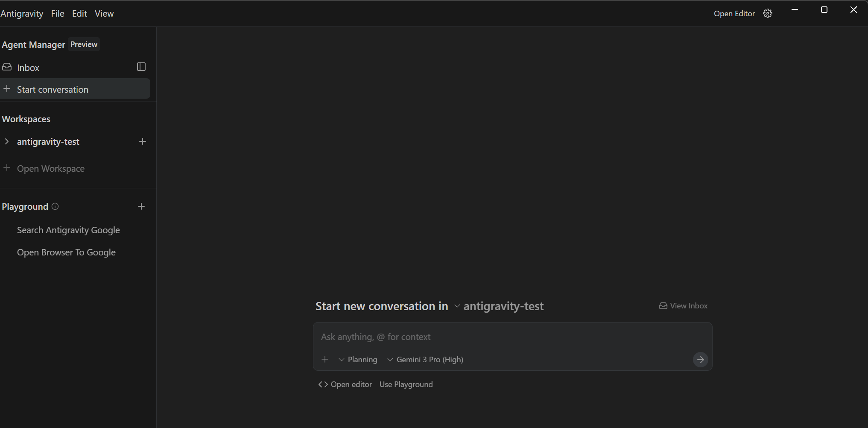Open settings via the gear icon
868x428 pixels.
(x=767, y=14)
